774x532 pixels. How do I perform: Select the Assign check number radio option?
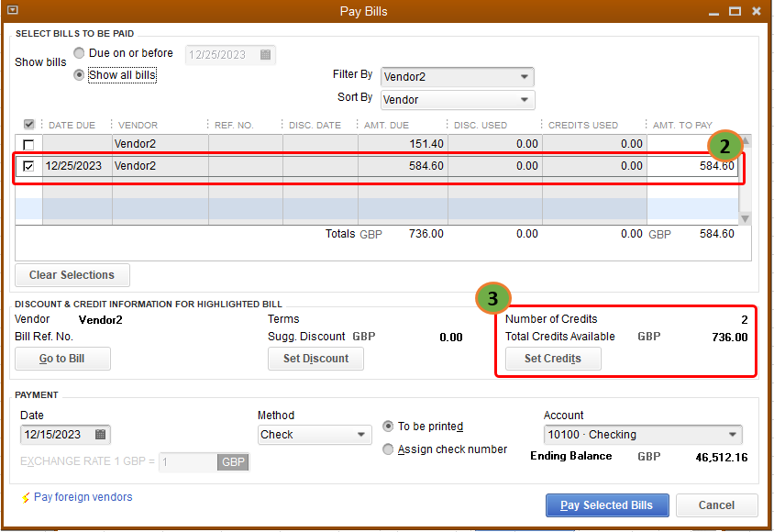(388, 449)
